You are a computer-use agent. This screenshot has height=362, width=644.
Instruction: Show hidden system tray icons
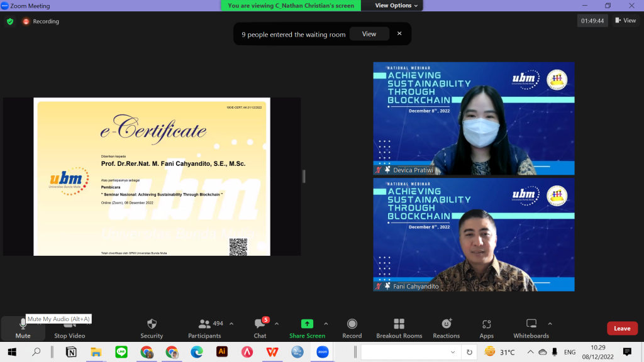(530, 352)
